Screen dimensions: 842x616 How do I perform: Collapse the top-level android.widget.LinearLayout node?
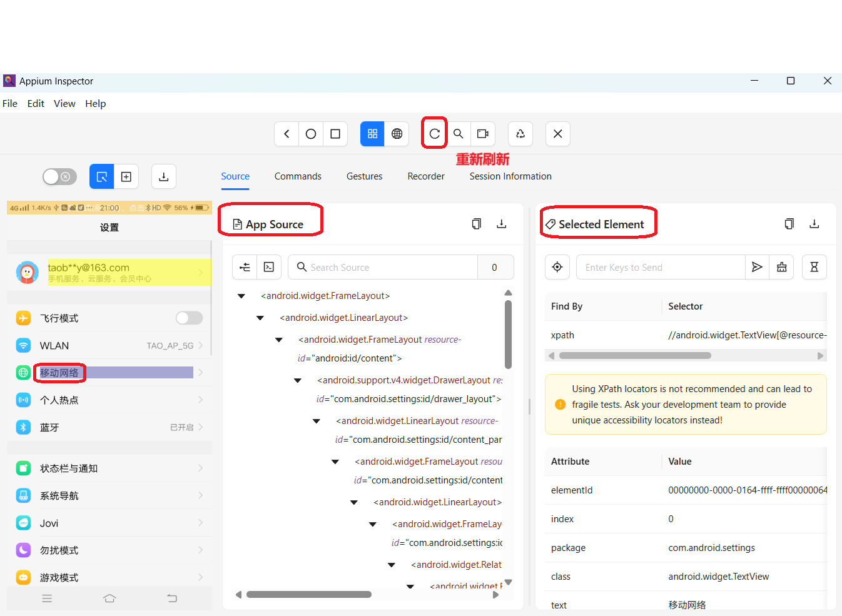pyautogui.click(x=260, y=318)
